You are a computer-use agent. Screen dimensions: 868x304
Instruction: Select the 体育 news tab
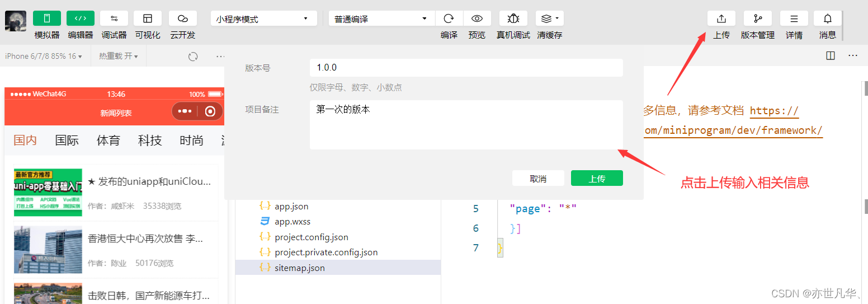pos(108,141)
